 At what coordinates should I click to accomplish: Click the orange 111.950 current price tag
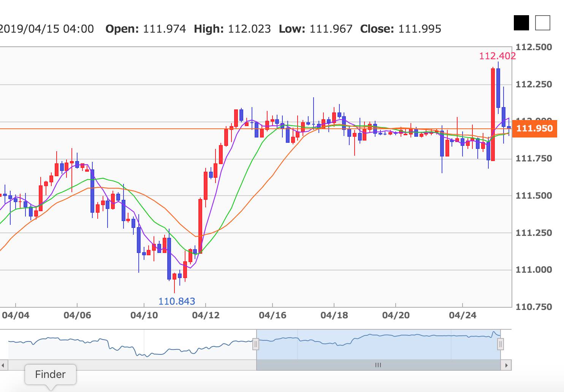[534, 128]
